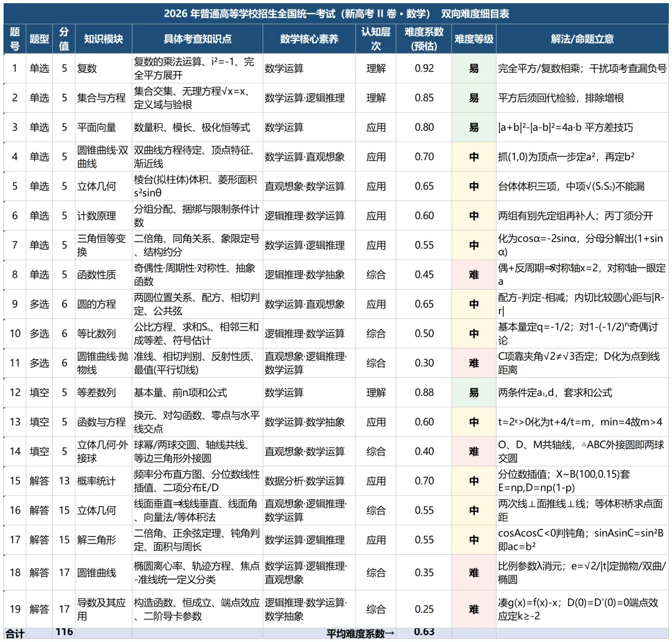
Task: Click the pink '难' cell in row 8
Action: coord(474,275)
